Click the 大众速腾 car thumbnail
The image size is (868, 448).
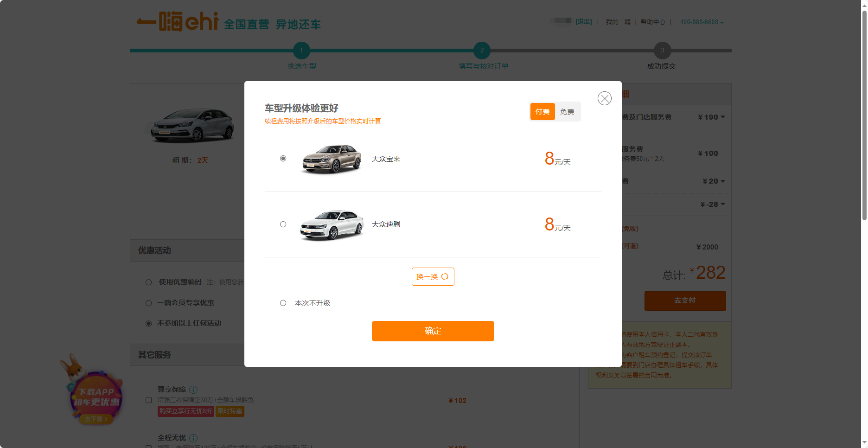point(331,225)
